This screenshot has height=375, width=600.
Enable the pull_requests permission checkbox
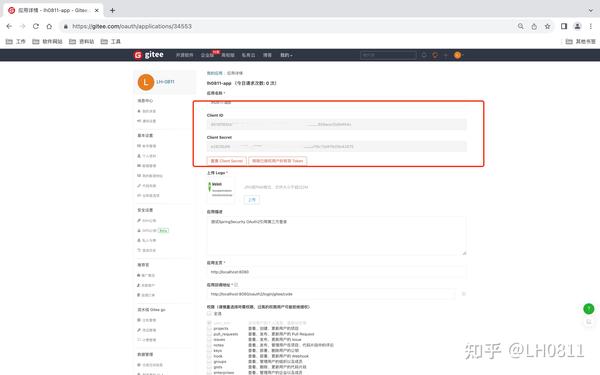[x=209, y=334]
